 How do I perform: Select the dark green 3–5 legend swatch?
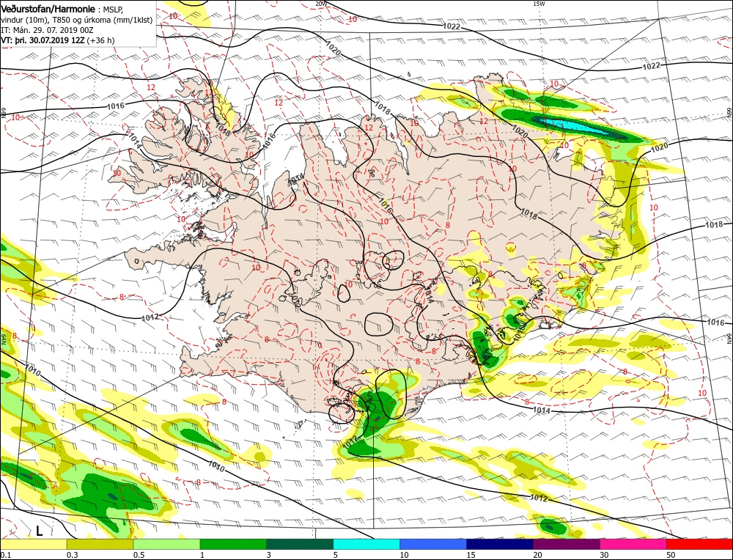point(300,544)
